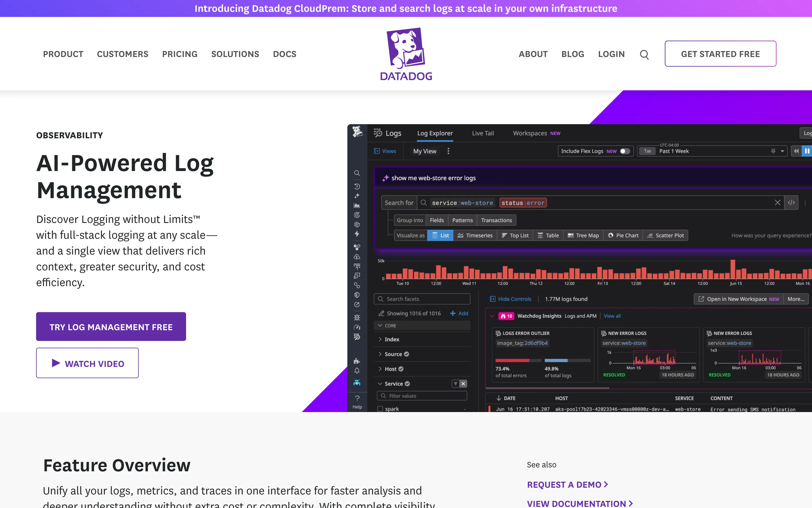Go to the PRICING page

[x=180, y=54]
